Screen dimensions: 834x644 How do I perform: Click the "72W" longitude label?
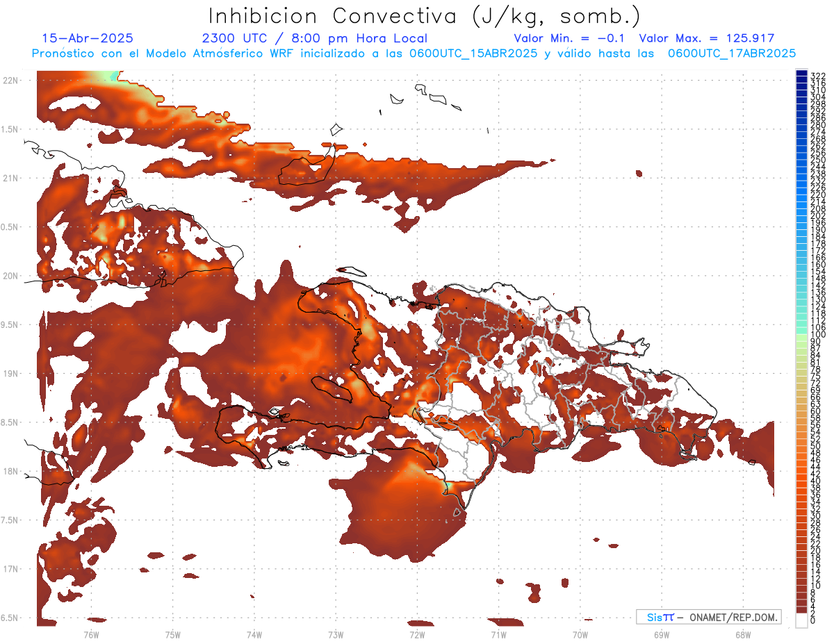pyautogui.click(x=417, y=634)
